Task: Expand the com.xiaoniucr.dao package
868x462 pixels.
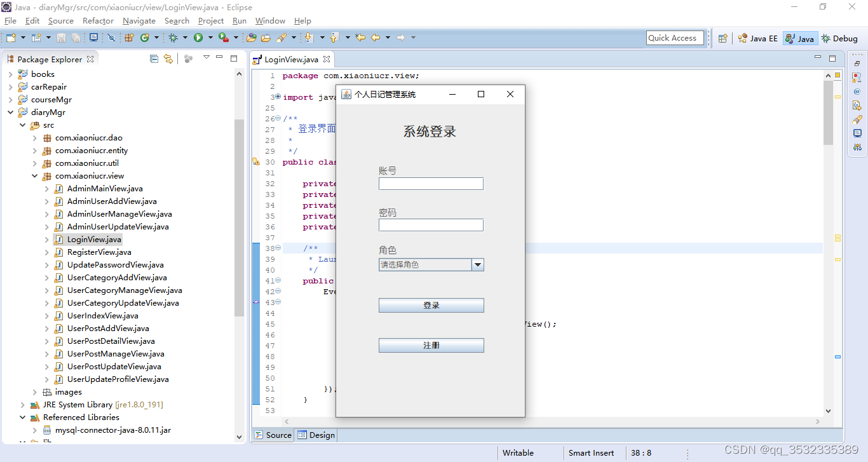Action: point(34,138)
